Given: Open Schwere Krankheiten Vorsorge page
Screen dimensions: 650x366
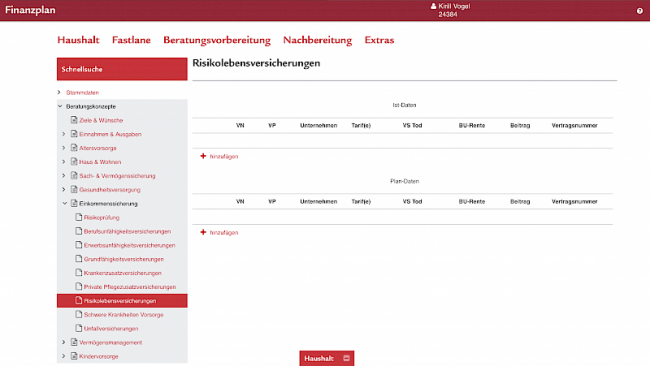Looking at the screenshot, I should [x=124, y=315].
